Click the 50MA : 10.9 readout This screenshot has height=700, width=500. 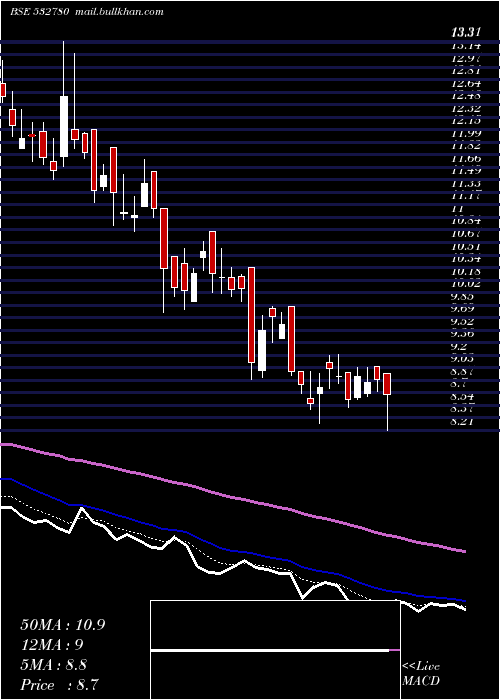tap(63, 625)
